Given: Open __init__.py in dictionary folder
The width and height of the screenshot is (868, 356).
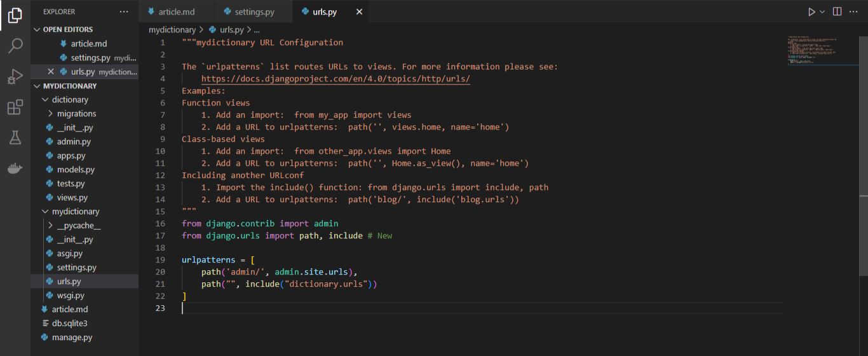Looking at the screenshot, I should tap(75, 128).
